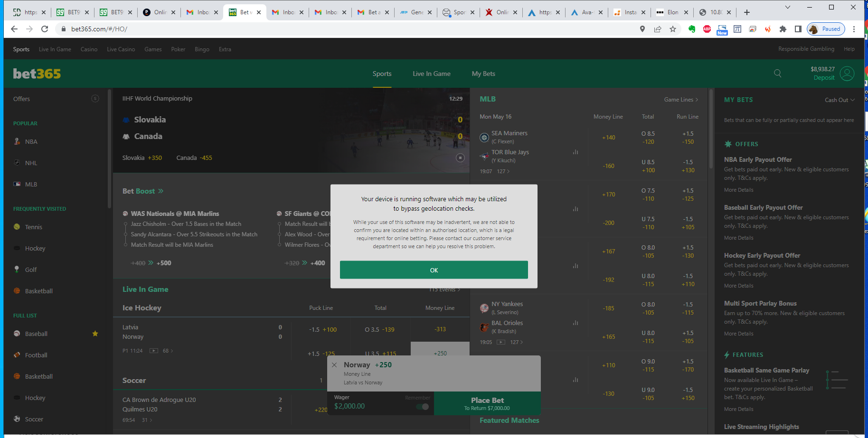Screen dimensions: 868x438
Task: Toggle the Remember wager switch
Action: [422, 407]
